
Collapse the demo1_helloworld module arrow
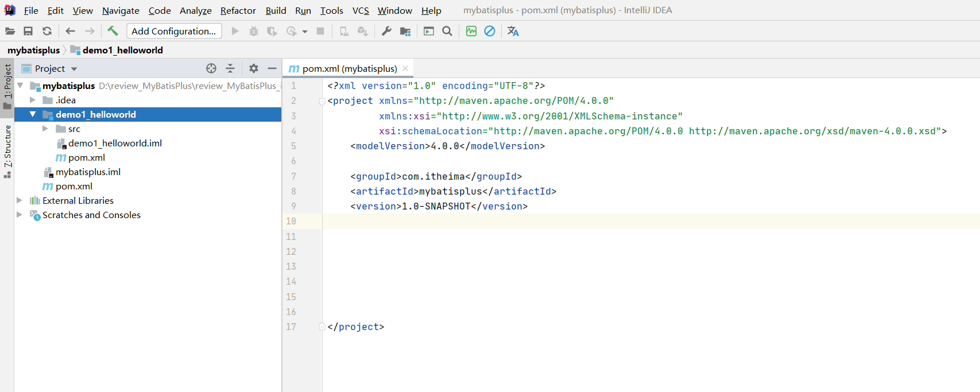33,114
